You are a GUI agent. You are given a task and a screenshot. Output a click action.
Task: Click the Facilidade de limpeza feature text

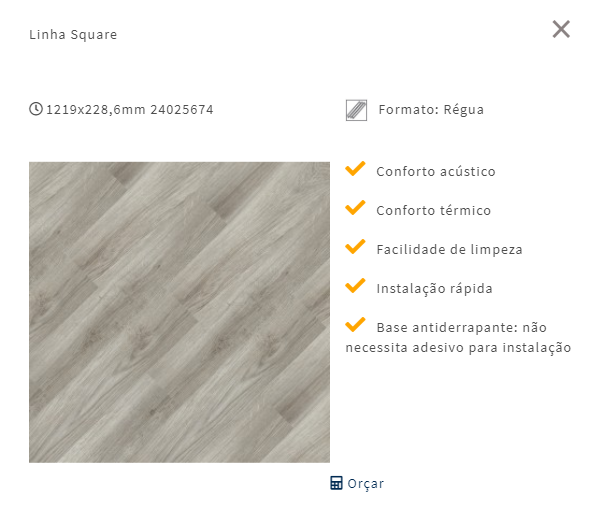click(449, 250)
